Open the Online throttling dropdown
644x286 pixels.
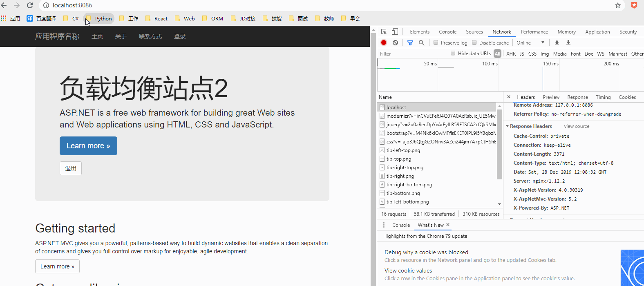[x=530, y=43]
